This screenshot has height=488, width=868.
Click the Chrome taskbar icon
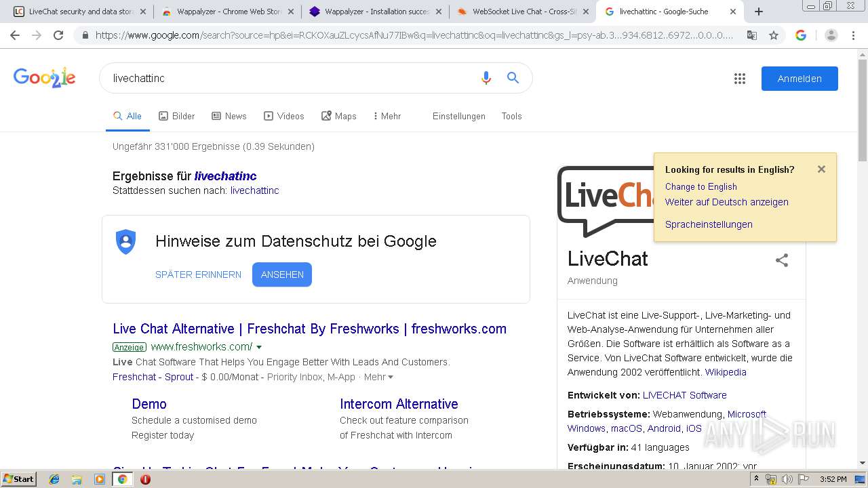[x=122, y=479]
